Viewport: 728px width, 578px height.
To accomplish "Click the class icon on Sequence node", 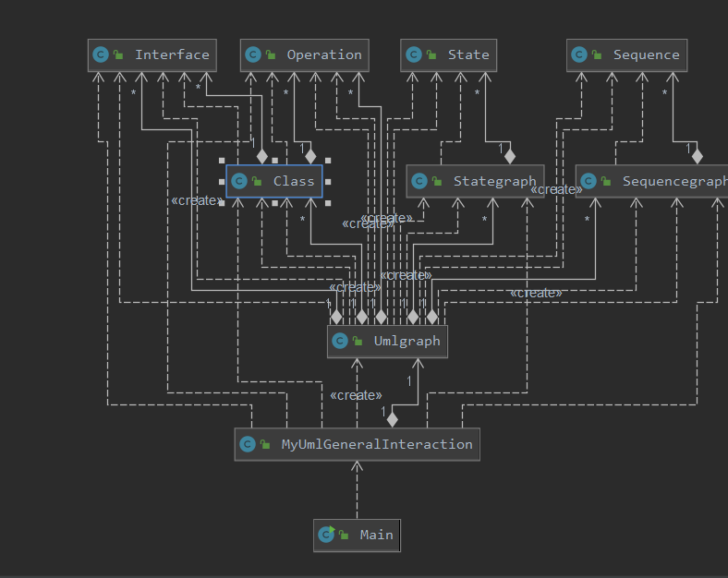I will [579, 54].
